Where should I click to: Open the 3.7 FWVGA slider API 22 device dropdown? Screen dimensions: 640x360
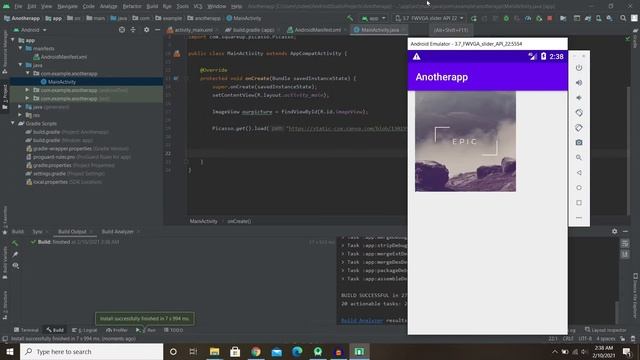[x=429, y=18]
